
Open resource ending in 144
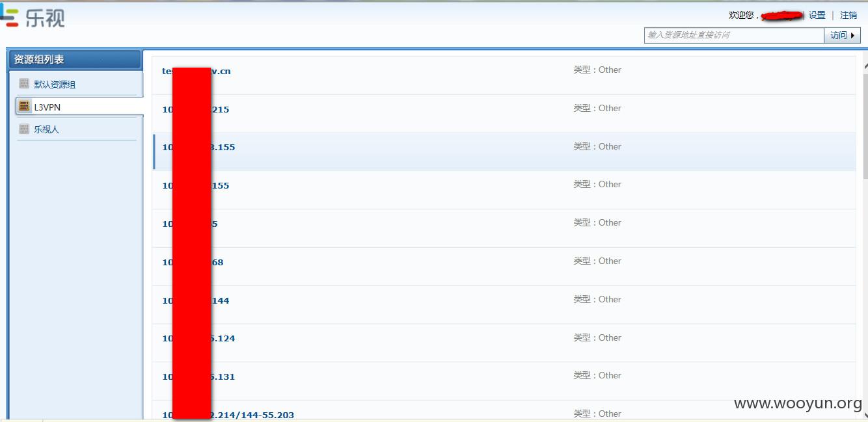click(196, 301)
